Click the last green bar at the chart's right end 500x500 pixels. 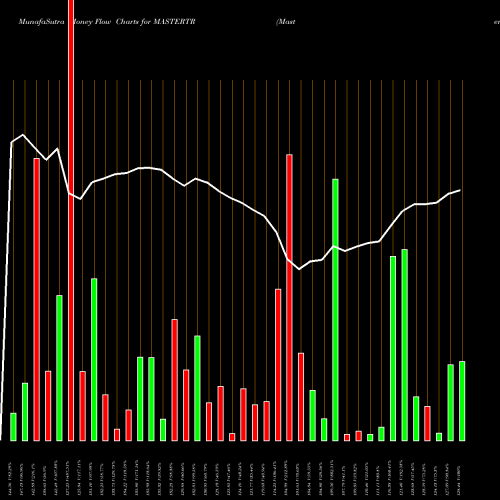coord(462,401)
